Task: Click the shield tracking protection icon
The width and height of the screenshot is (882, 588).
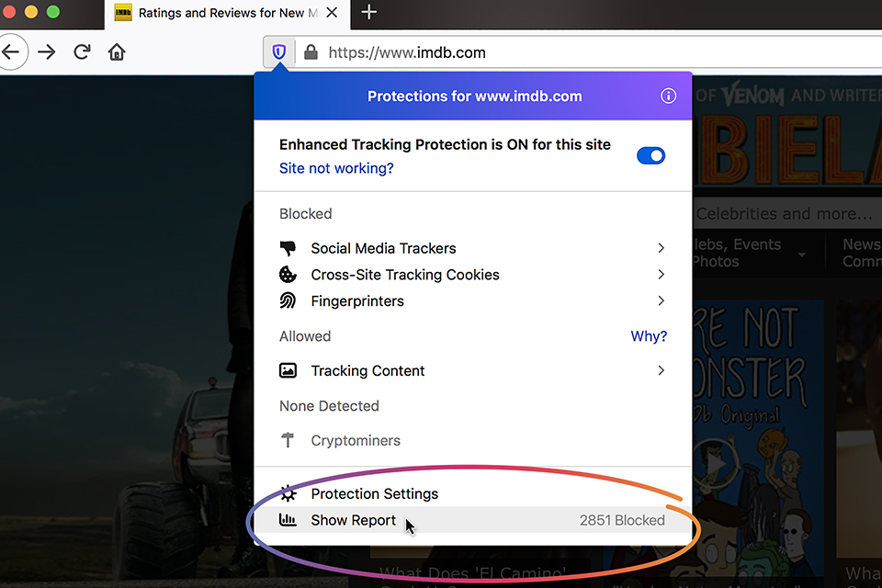Action: click(279, 52)
